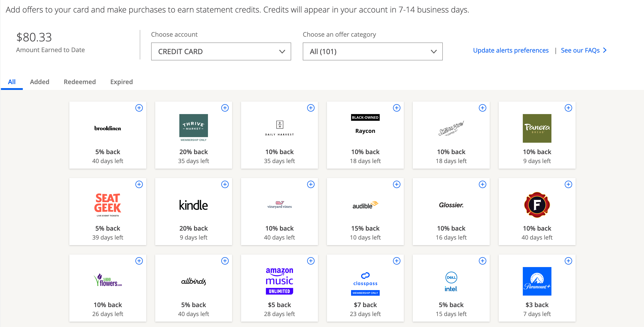Add the Firehouse Subs offer plus icon

coord(568,184)
